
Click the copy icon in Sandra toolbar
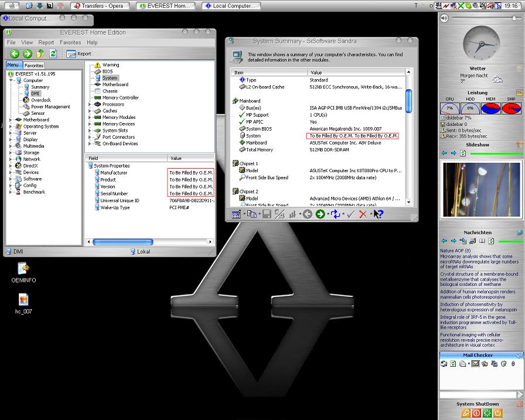[251, 214]
